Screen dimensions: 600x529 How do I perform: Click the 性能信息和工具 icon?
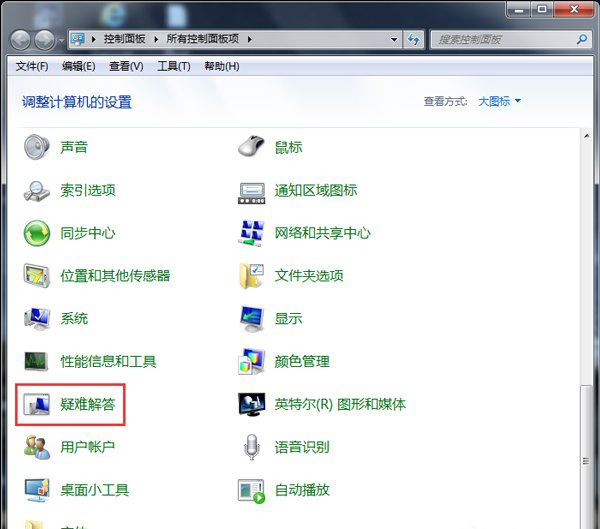(x=36, y=361)
